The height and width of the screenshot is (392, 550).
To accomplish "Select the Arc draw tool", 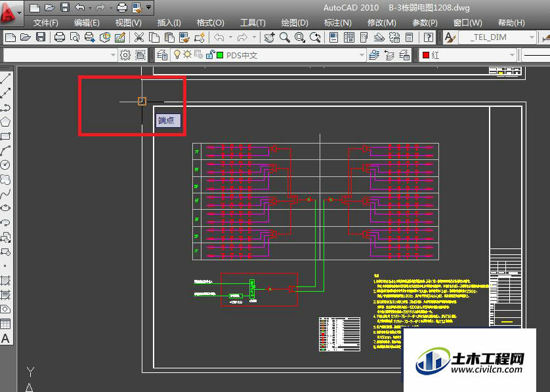I will coord(5,150).
